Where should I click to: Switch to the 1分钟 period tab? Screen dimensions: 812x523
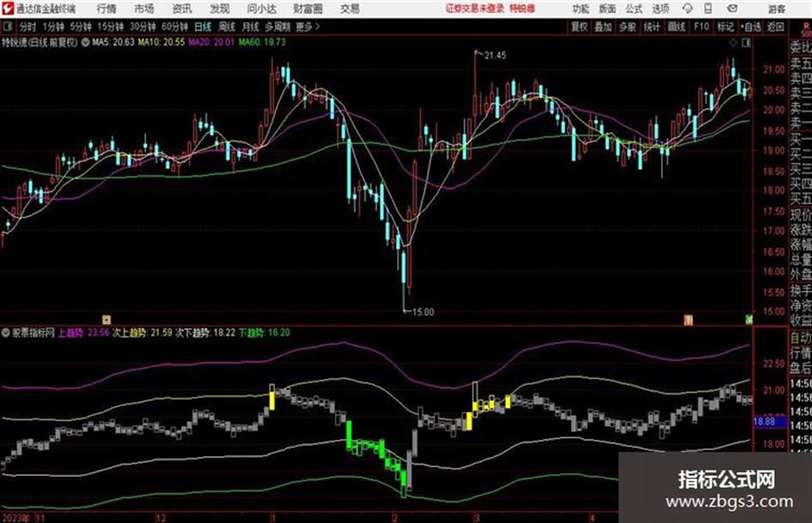pos(53,27)
